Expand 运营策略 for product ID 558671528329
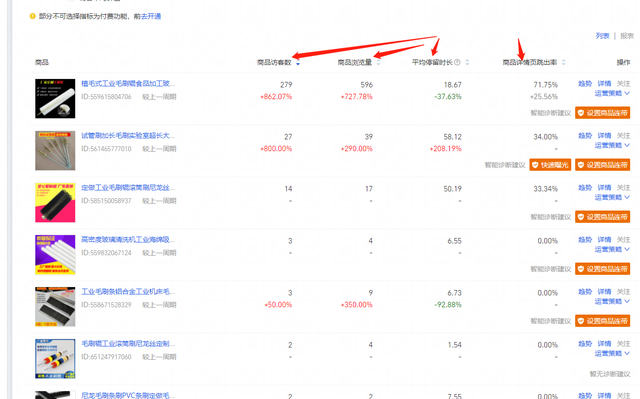 click(612, 301)
